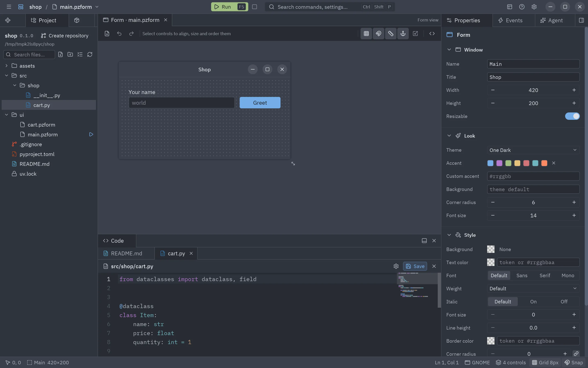Click the Greet button on the form
588x368 pixels.
260,103
